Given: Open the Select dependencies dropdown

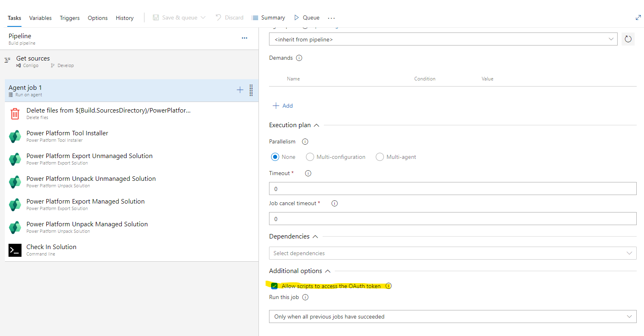Looking at the screenshot, I should coord(452,253).
